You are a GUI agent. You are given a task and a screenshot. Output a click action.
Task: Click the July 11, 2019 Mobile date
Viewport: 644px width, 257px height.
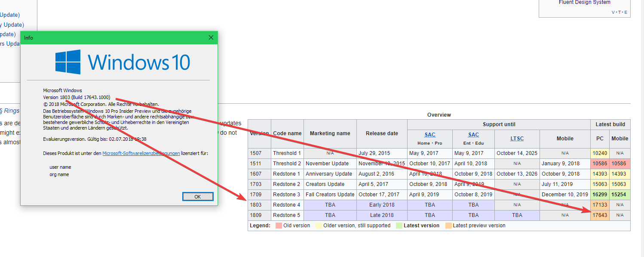click(x=565, y=184)
